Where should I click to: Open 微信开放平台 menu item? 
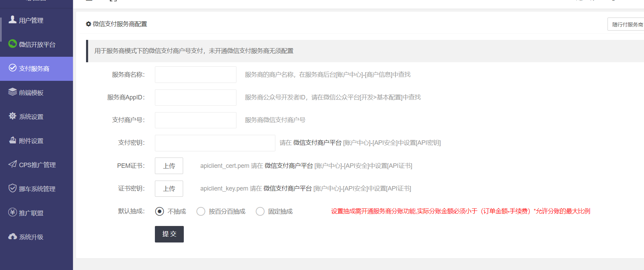coord(36,45)
